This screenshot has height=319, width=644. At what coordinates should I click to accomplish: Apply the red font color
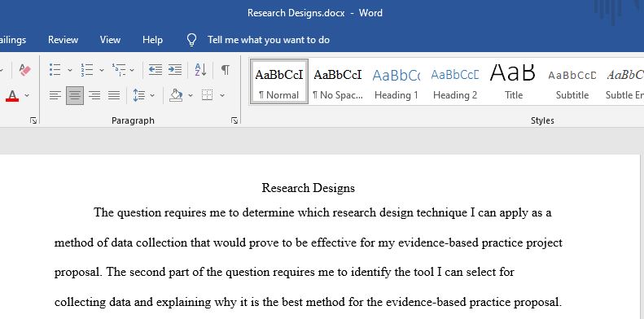click(x=12, y=95)
